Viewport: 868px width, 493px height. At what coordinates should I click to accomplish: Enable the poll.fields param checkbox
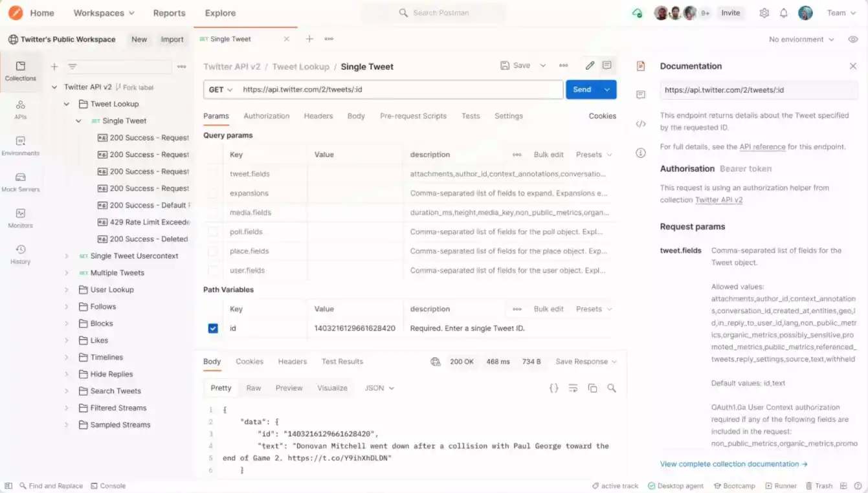[213, 232]
